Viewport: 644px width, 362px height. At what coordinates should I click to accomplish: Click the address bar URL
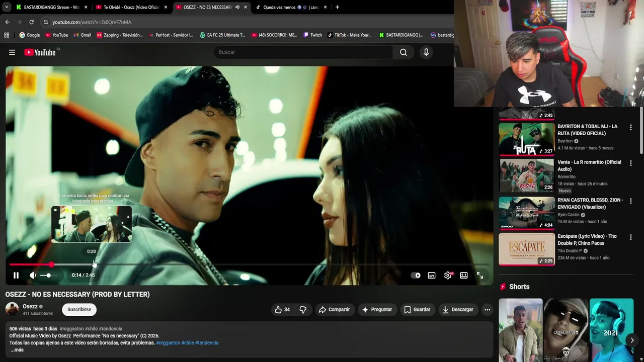point(92,22)
